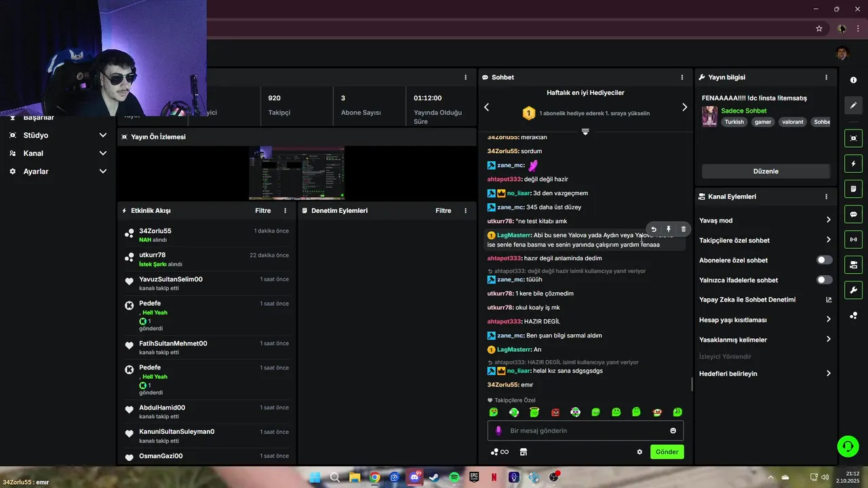This screenshot has width=868, height=488.
Task: Click the profile avatar at top right
Action: 842,54
